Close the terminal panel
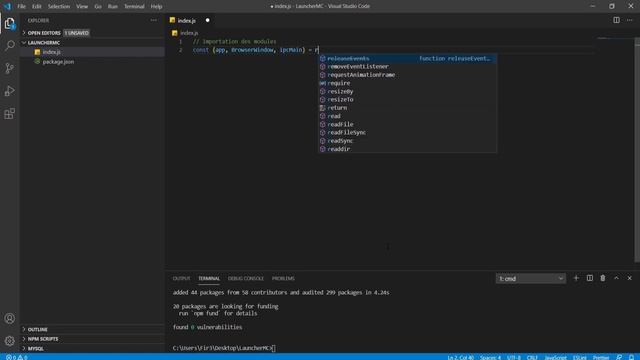Screen dimensions: 640x360 (x=629, y=278)
